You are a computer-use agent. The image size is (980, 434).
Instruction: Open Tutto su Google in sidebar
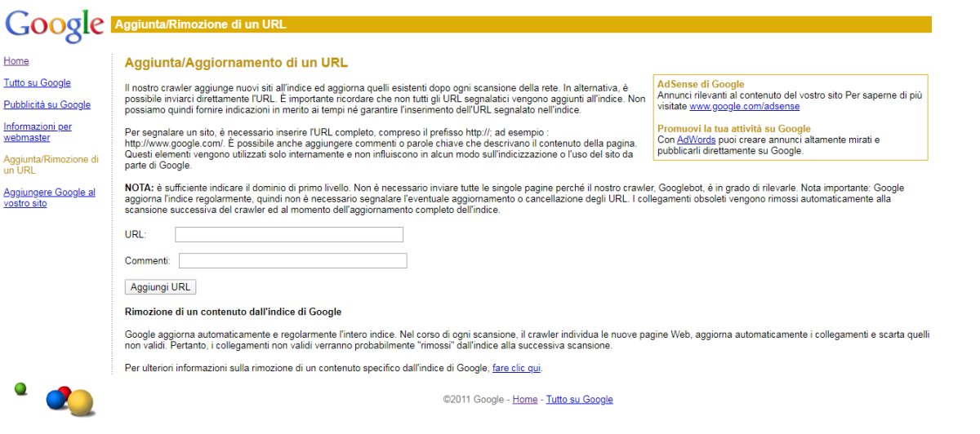point(38,83)
